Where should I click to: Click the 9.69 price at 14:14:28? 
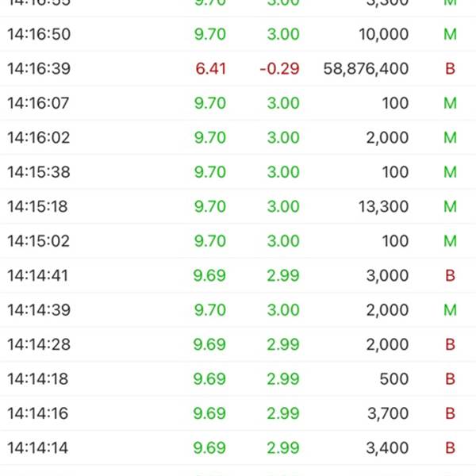coord(209,344)
